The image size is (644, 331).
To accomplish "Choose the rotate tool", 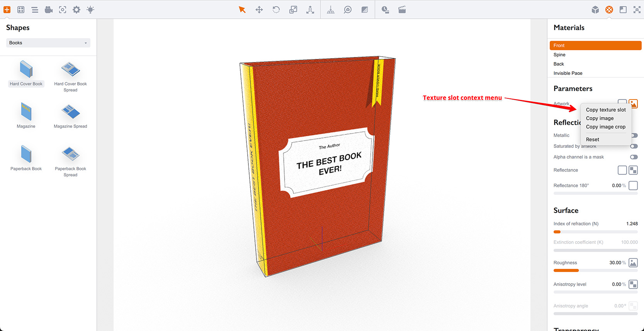I will 276,10.
